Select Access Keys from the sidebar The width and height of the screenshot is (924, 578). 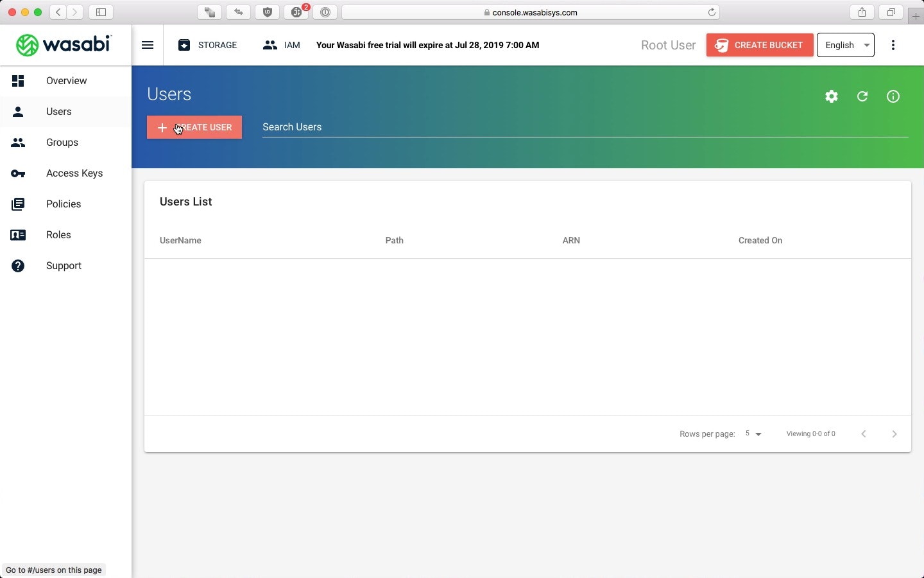pyautogui.click(x=74, y=173)
